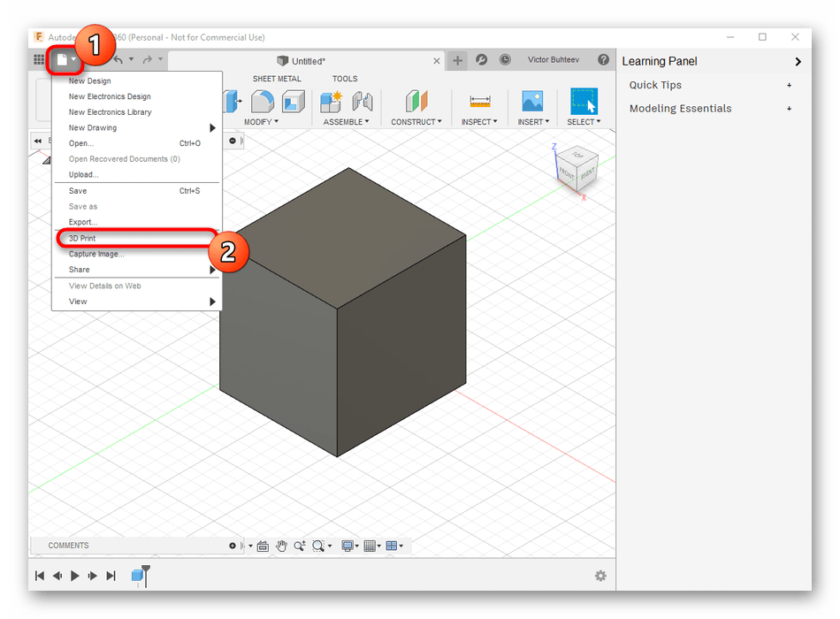Screen dimensions: 840x619
Task: Select the Shell tool icon
Action: coord(293,102)
